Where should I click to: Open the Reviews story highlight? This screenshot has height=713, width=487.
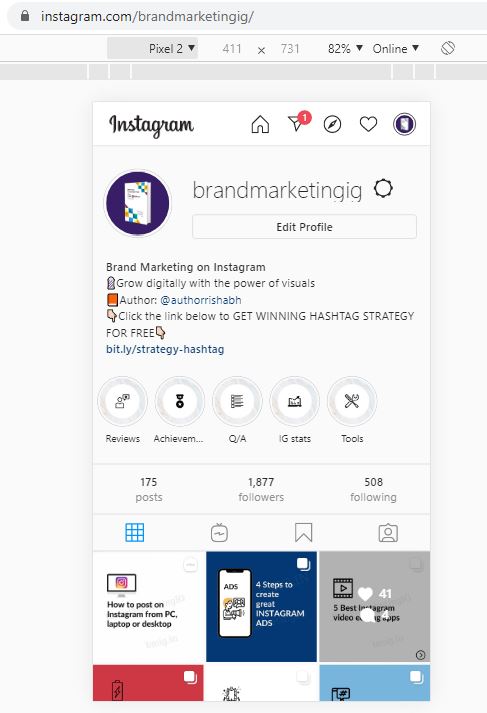pos(123,402)
